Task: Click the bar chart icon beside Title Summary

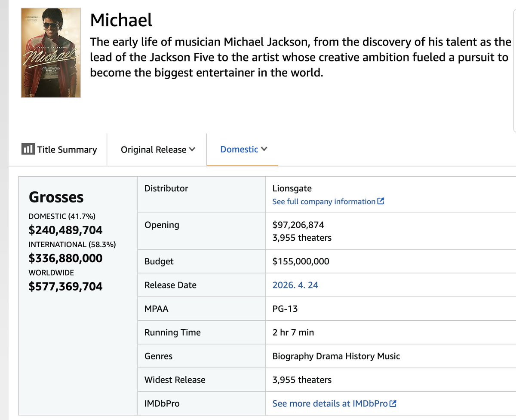Action: pyautogui.click(x=28, y=149)
